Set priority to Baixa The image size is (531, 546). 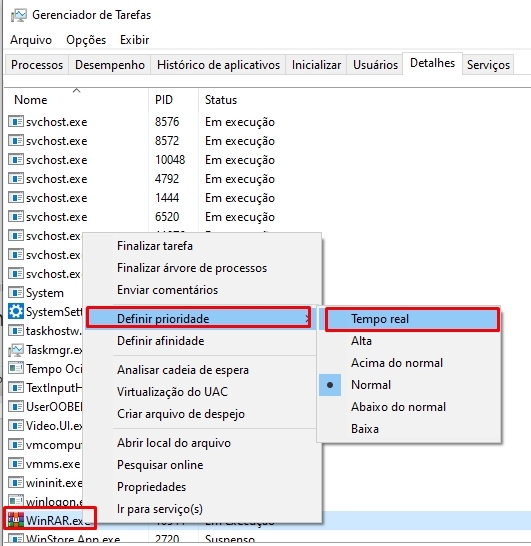click(409, 429)
